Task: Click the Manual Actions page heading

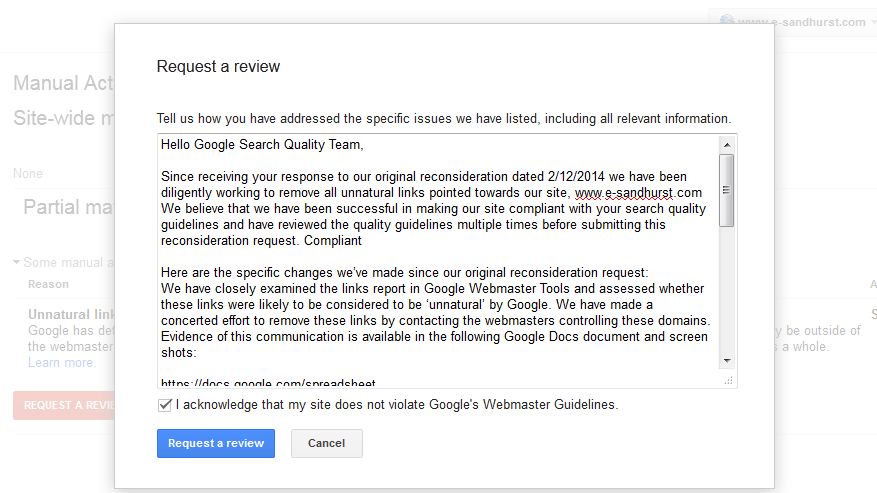Action: pos(63,83)
